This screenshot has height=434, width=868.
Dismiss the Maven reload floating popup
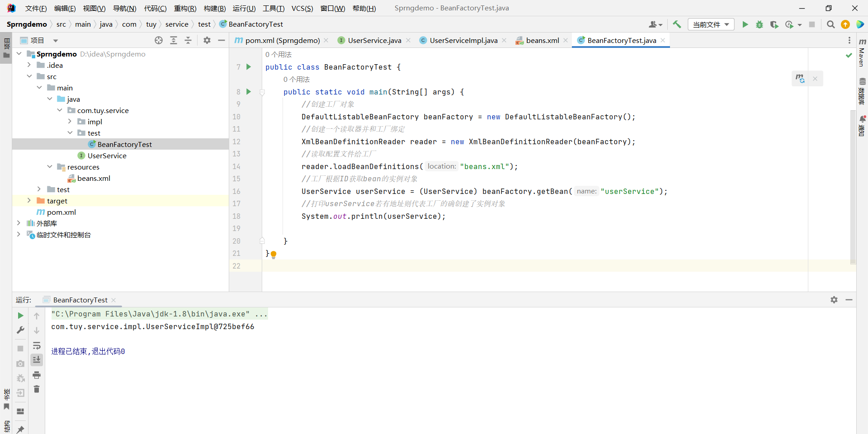click(815, 79)
